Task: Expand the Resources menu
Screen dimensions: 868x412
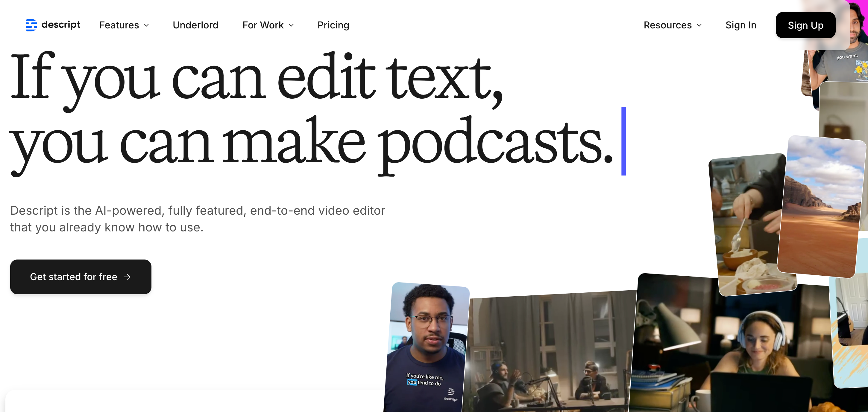Action: [x=673, y=25]
